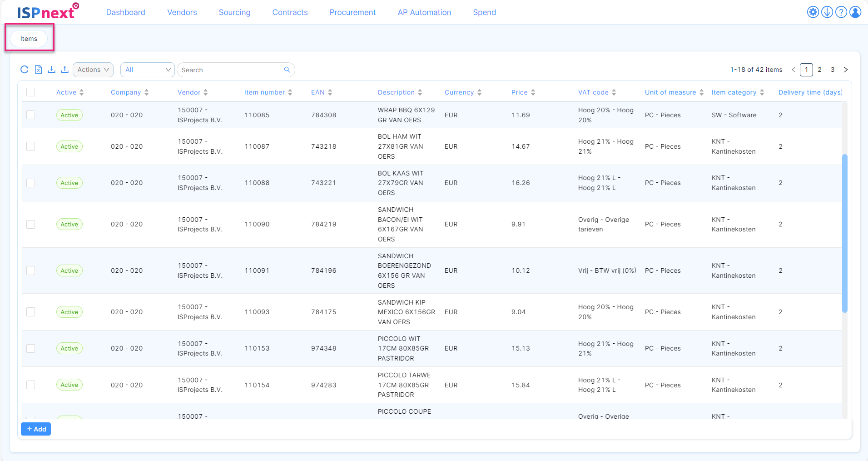Click the Add button
The height and width of the screenshot is (461, 868).
coord(36,429)
